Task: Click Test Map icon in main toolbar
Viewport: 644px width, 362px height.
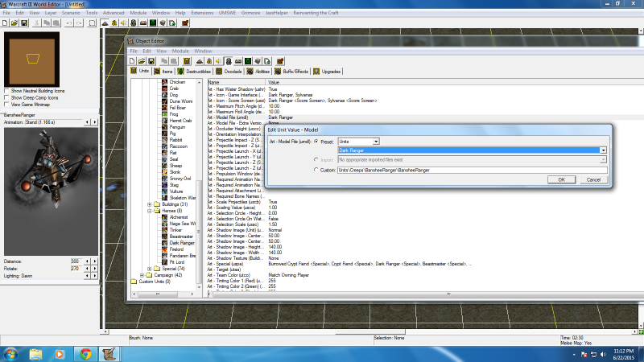Action: [185, 23]
